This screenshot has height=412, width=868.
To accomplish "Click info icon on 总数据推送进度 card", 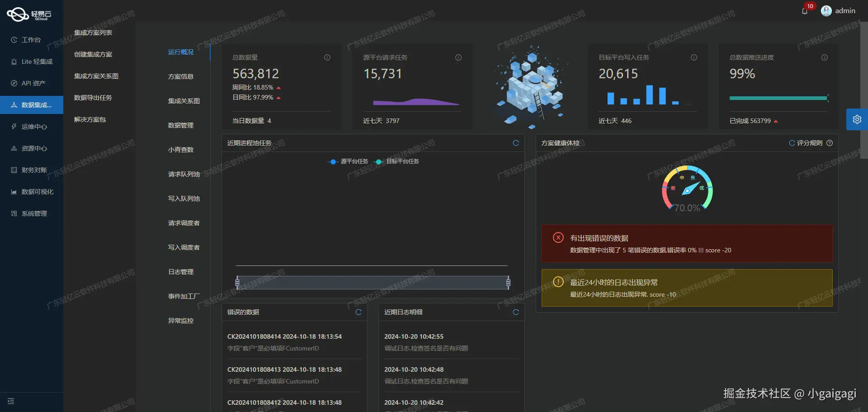I will point(825,57).
